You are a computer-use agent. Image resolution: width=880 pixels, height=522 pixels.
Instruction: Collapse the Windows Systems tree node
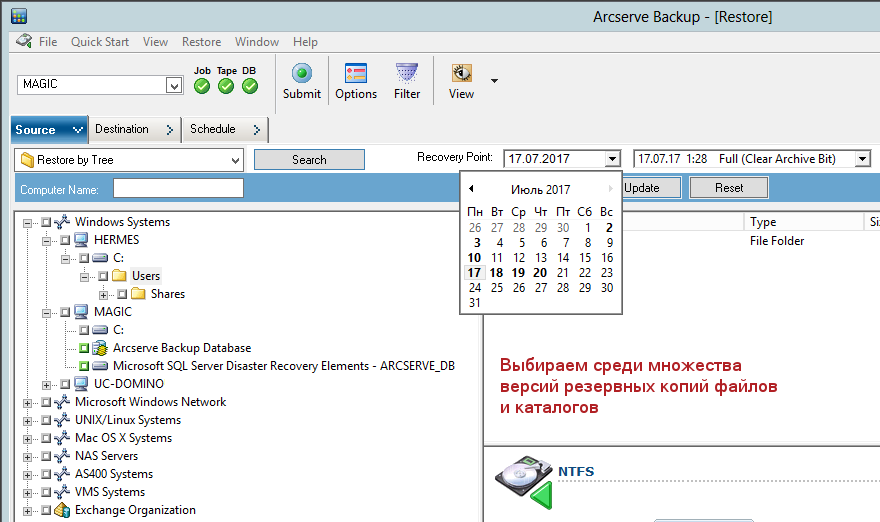tap(28, 223)
